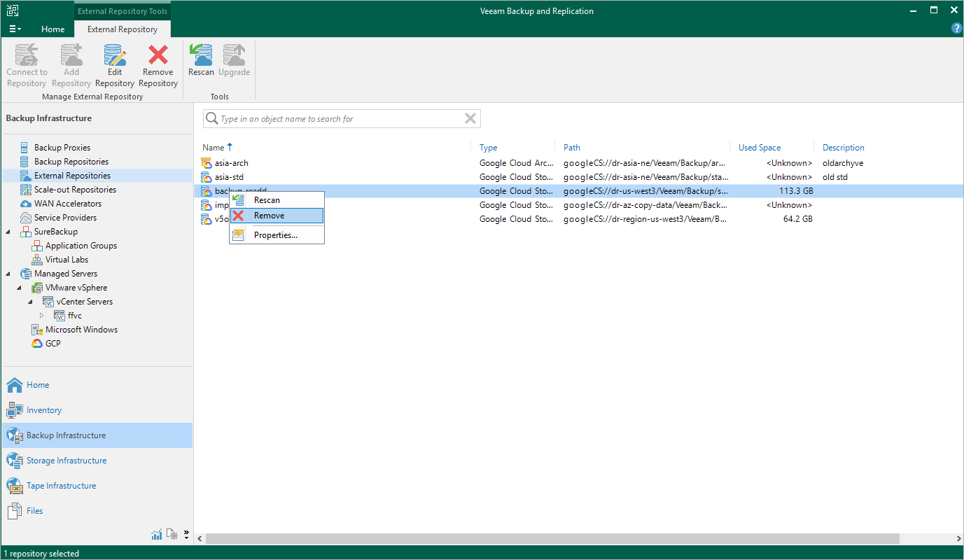Open the WAN Accelerators cloud icon
964x560 pixels.
click(25, 204)
